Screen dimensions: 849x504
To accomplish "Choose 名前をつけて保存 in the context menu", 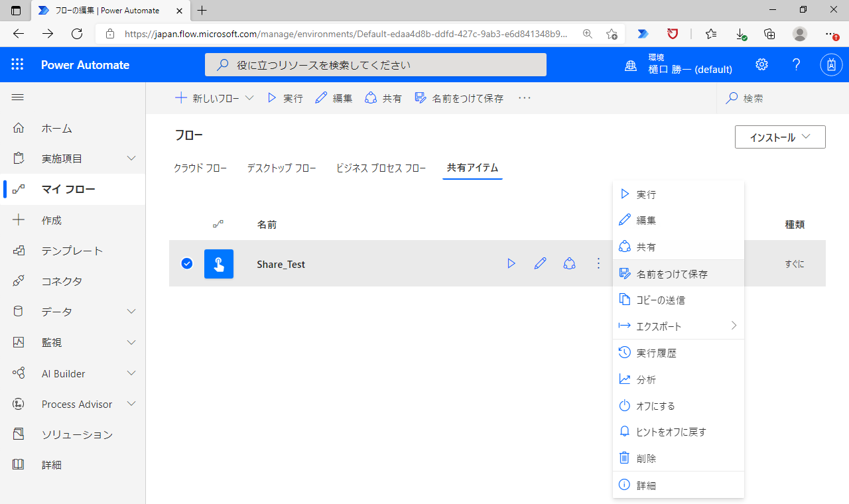I will point(678,273).
